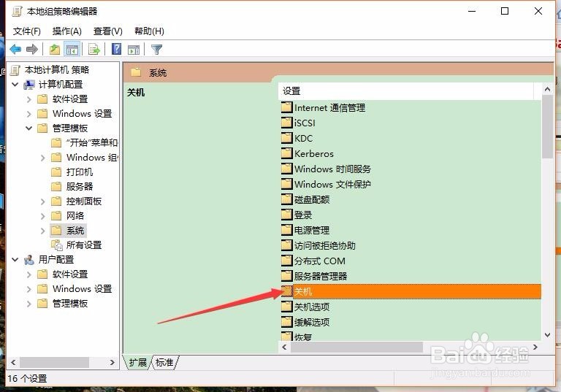
Task: Click the Up one level folder icon
Action: [x=55, y=49]
